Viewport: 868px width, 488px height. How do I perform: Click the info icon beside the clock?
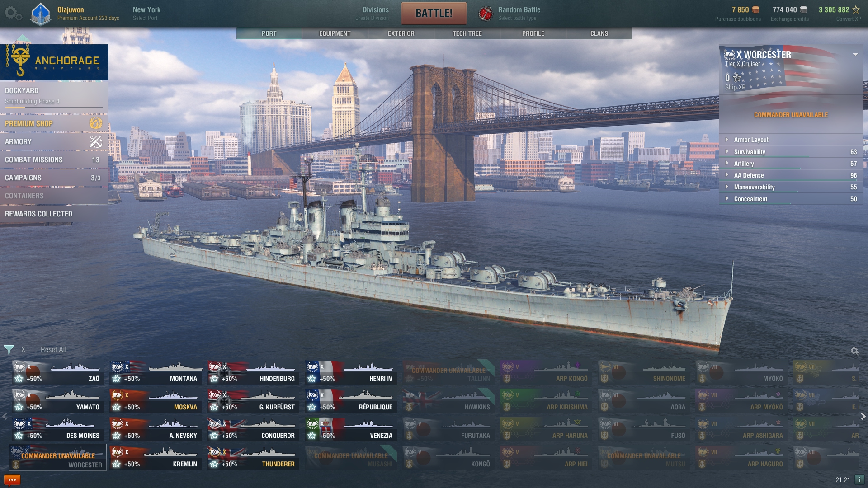[x=859, y=479]
